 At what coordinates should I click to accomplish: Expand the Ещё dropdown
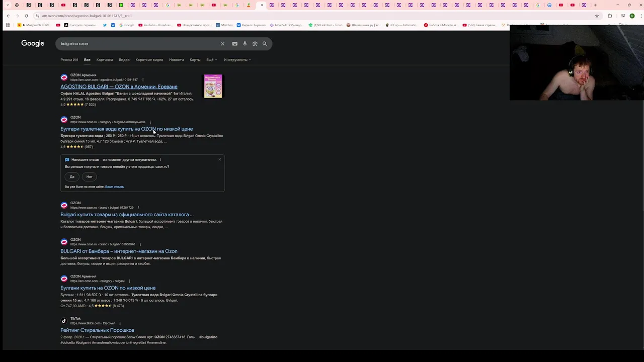pyautogui.click(x=211, y=60)
